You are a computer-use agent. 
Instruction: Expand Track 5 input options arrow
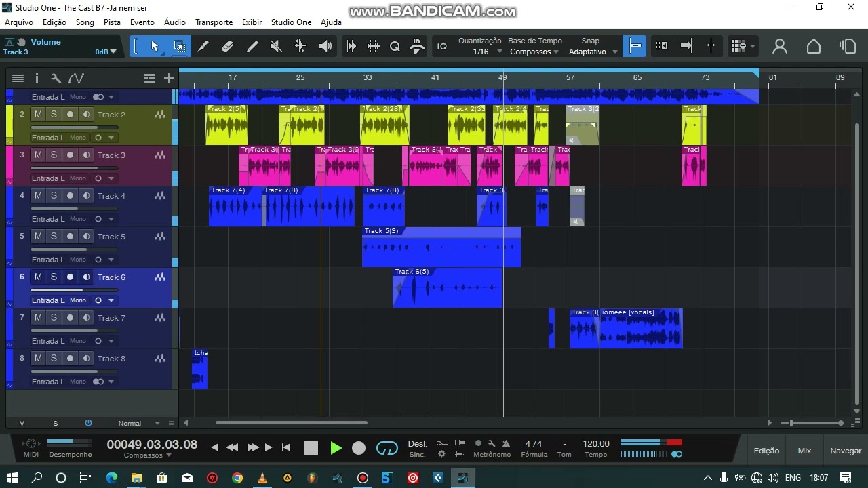coord(111,260)
